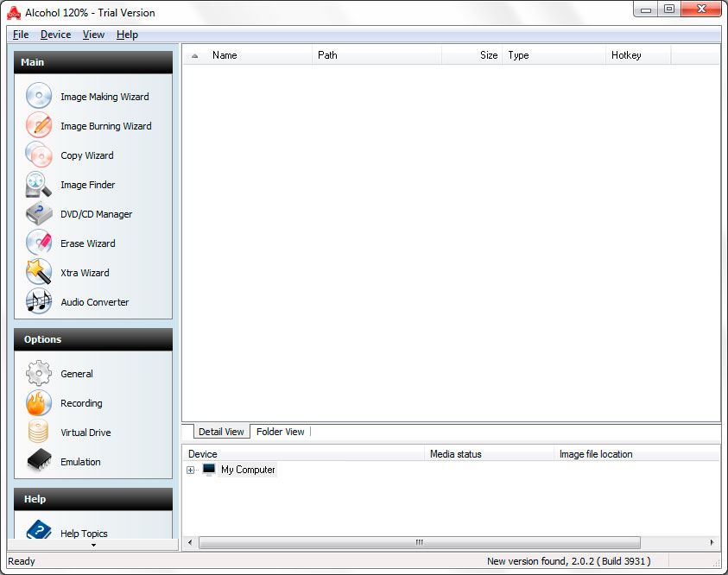Click the sort arrow column header
This screenshot has width=728, height=575.
coord(195,55)
